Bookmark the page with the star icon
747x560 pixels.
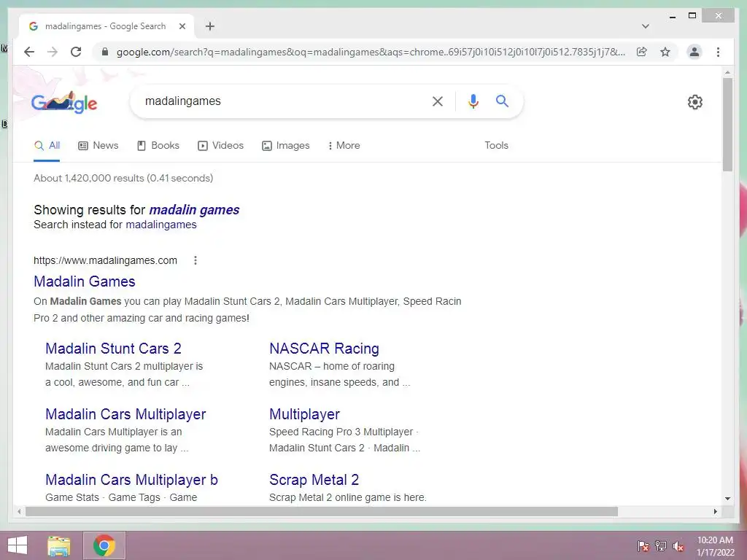pos(665,52)
